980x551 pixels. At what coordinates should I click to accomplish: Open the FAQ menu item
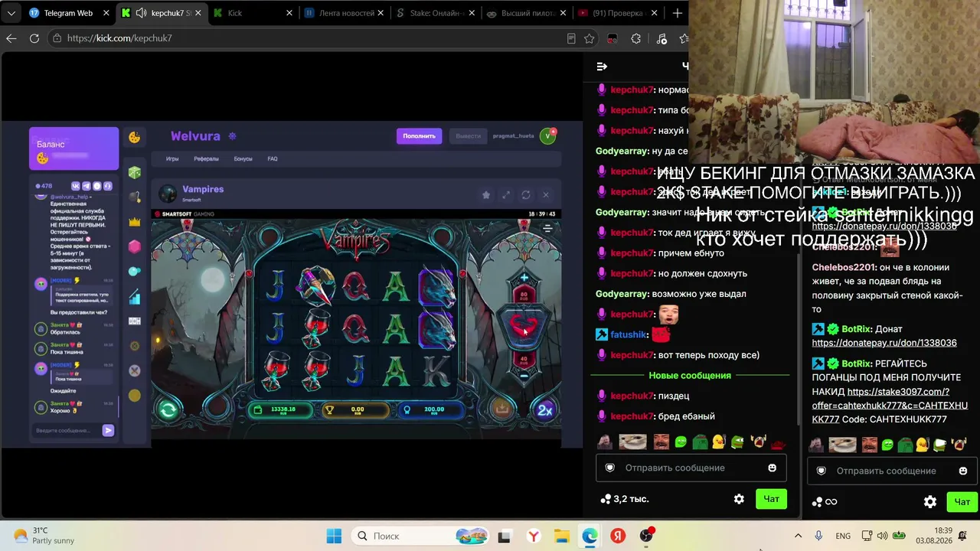(x=273, y=159)
